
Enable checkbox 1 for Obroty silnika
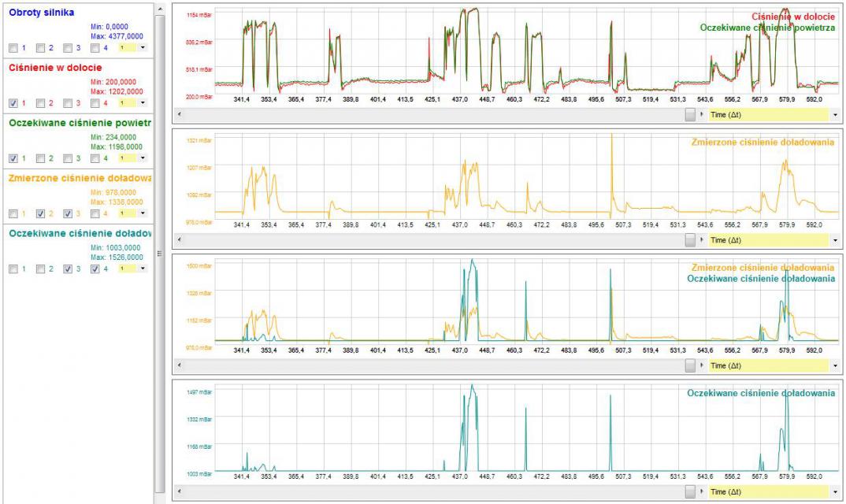13,48
